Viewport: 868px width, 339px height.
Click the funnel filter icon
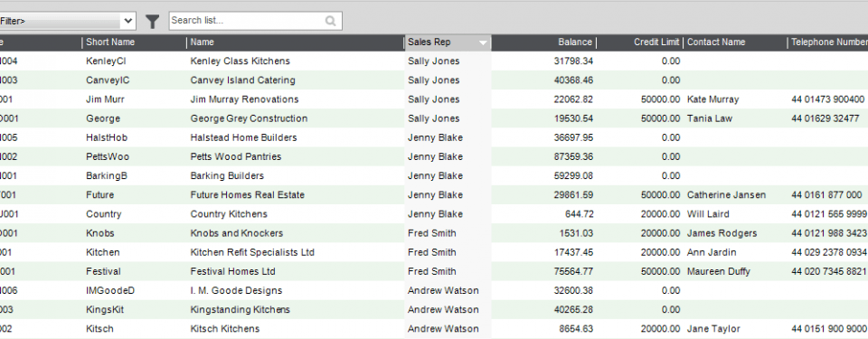(x=152, y=22)
